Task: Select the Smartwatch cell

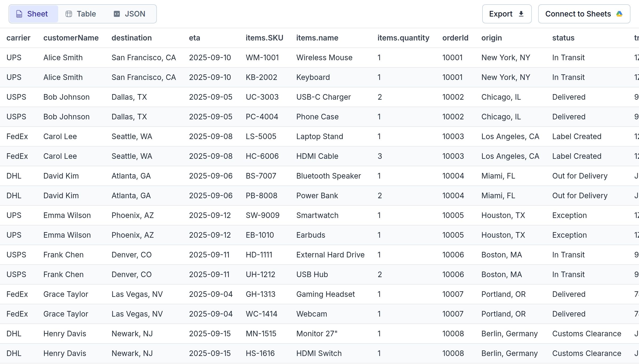Action: [317, 215]
